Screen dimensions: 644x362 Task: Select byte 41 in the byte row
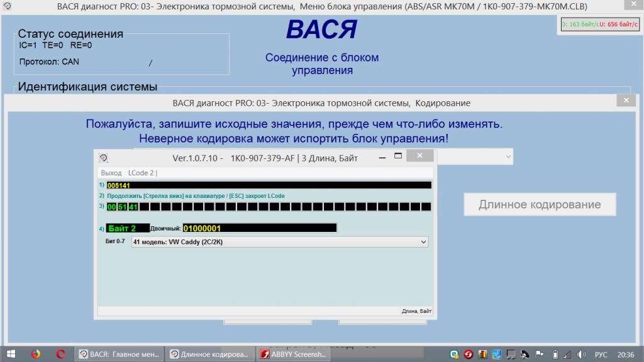tap(133, 207)
